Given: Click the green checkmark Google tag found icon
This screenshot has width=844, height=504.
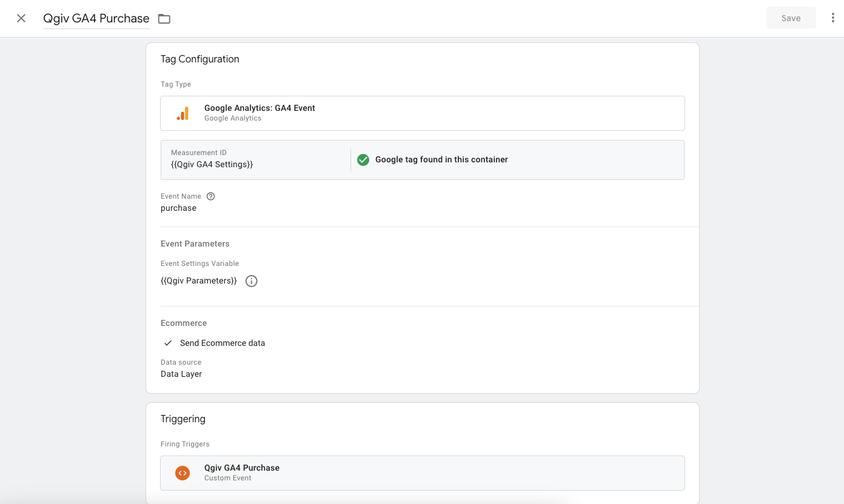Looking at the screenshot, I should tap(363, 160).
